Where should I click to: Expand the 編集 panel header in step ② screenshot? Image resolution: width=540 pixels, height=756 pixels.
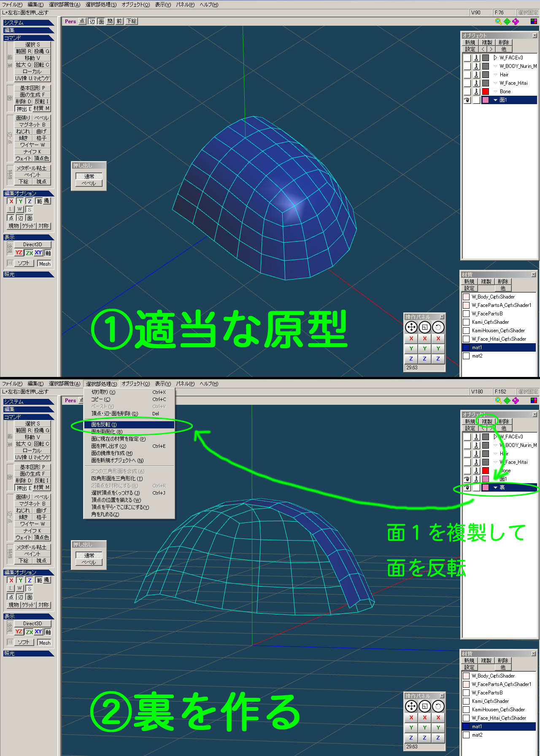click(29, 409)
